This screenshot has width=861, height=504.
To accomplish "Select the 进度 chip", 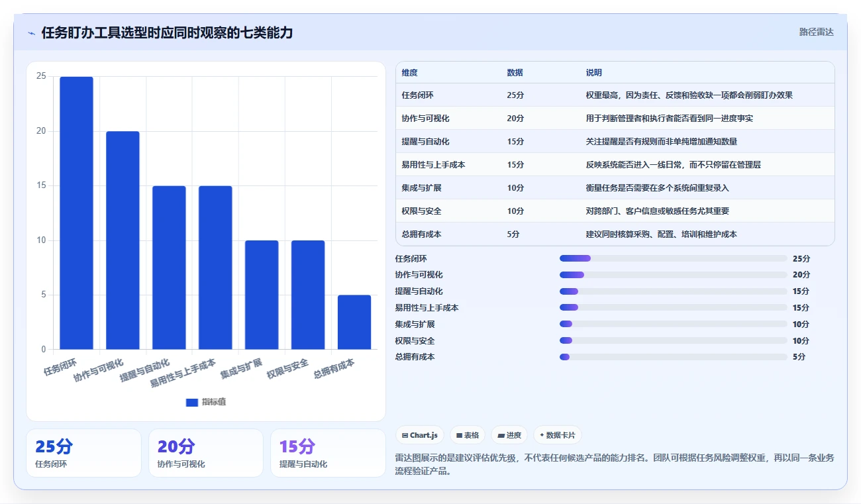I will [x=509, y=435].
